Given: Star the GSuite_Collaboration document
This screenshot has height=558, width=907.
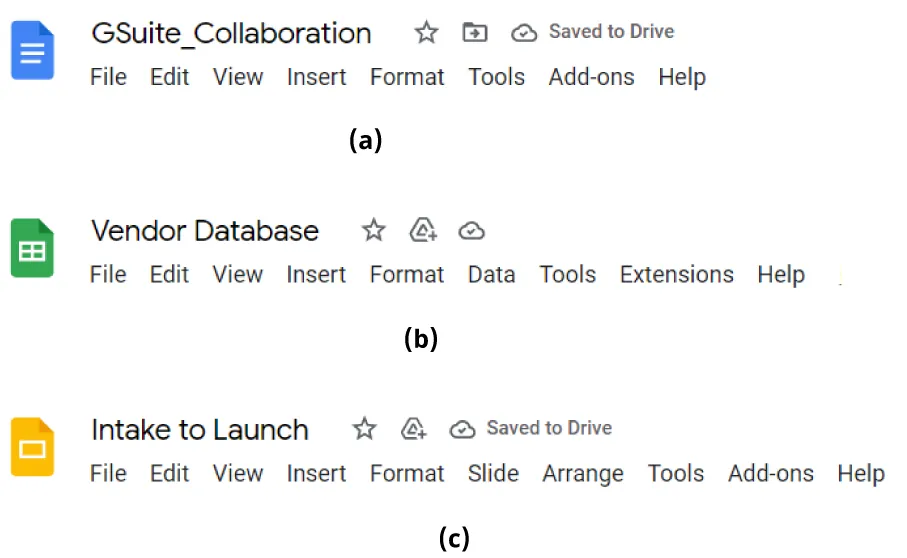Looking at the screenshot, I should tap(426, 33).
